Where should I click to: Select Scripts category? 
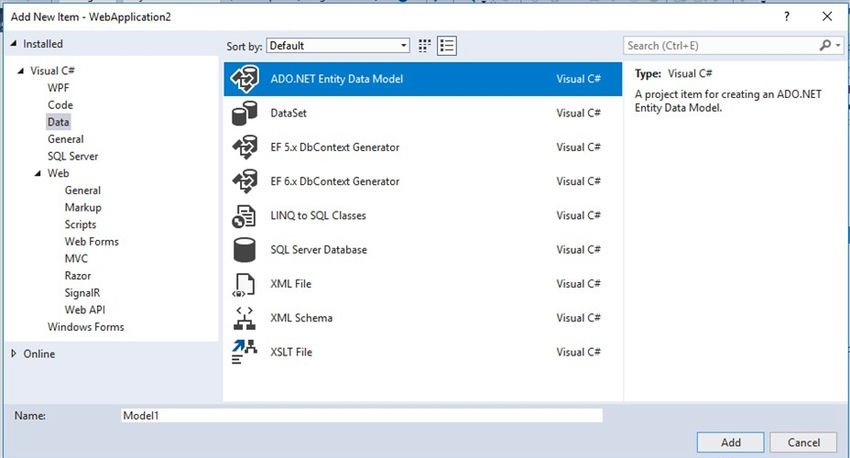(x=80, y=224)
